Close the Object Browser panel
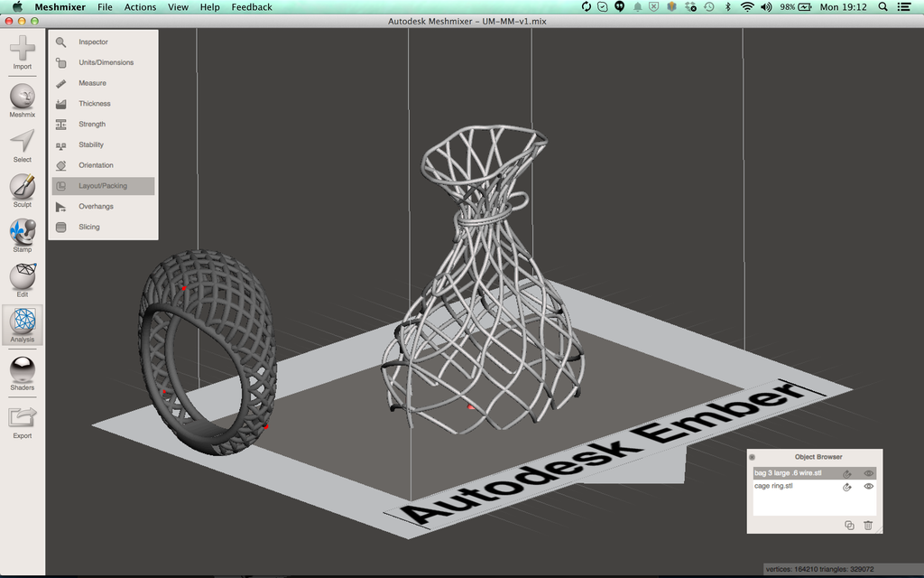This screenshot has width=924, height=578. click(x=752, y=457)
